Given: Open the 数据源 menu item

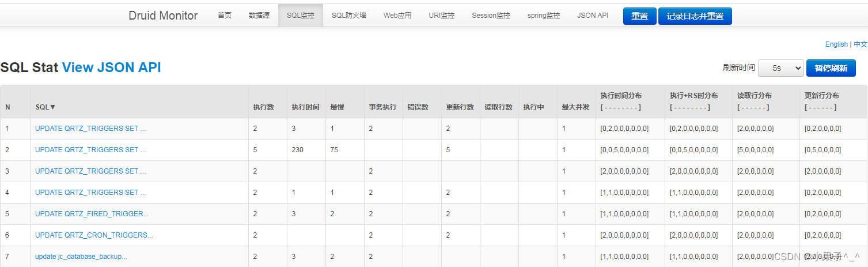Looking at the screenshot, I should pyautogui.click(x=259, y=16).
